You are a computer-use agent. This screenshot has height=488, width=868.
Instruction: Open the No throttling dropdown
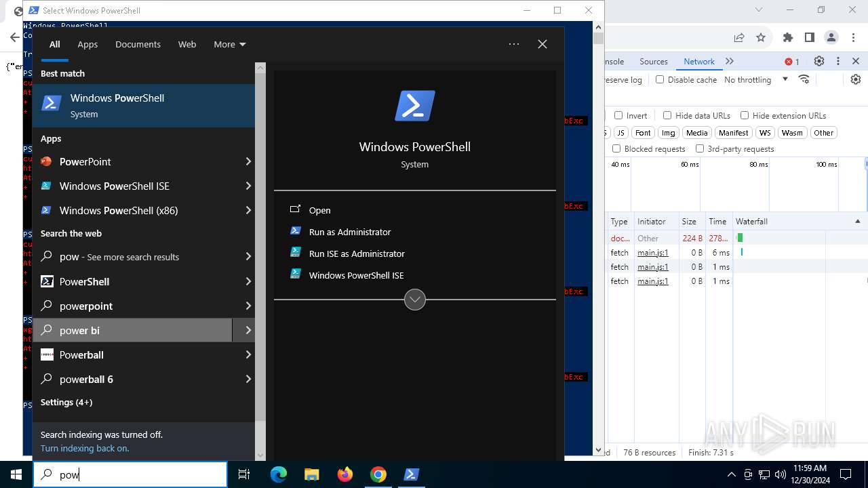[756, 79]
